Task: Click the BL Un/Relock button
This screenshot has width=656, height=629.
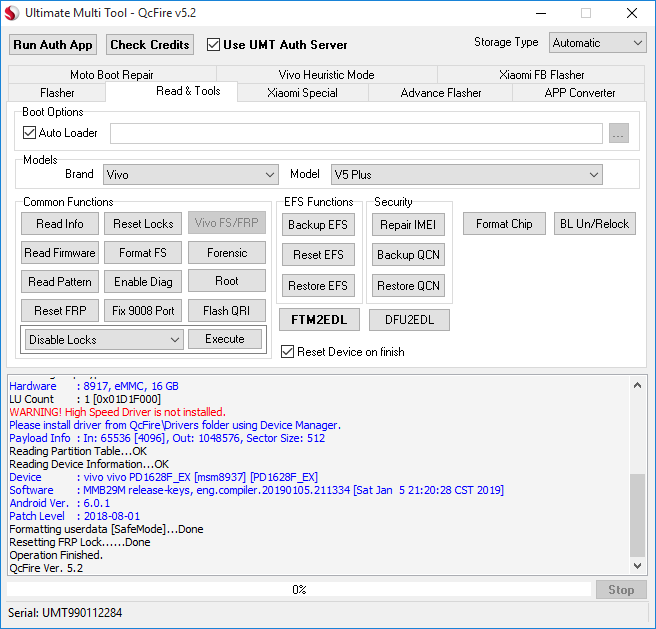Action: (x=594, y=223)
